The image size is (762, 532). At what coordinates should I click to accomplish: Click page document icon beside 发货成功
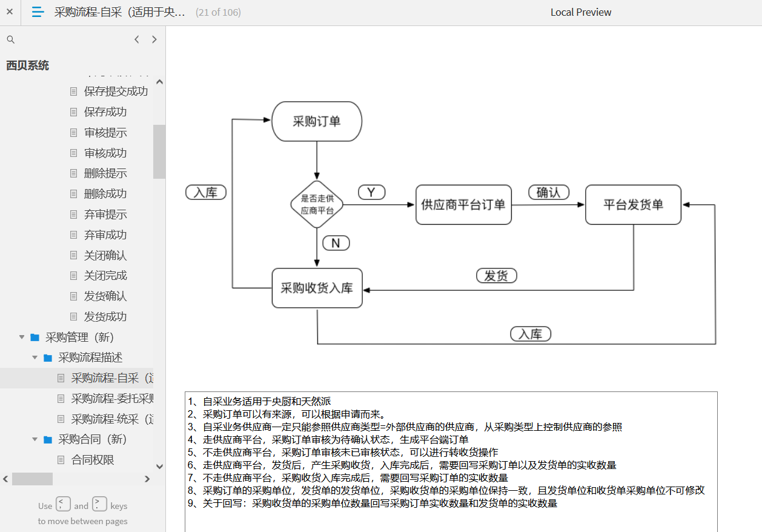tap(74, 317)
